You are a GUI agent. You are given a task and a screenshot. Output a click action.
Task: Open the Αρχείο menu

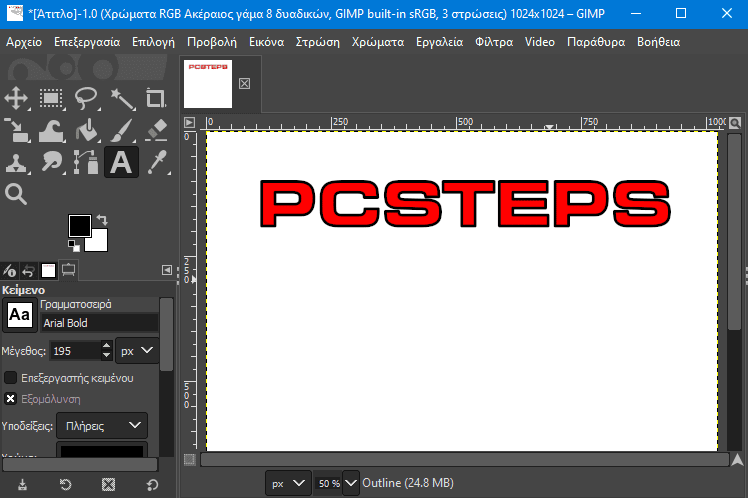[24, 42]
